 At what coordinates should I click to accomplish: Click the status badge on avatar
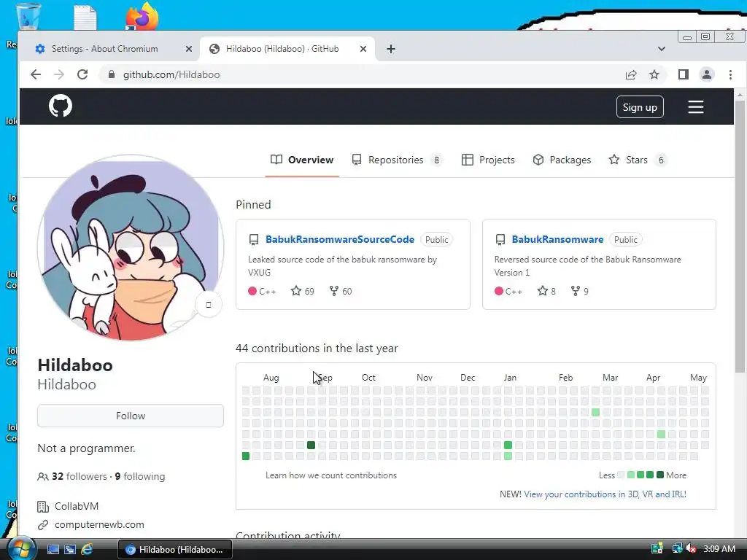pos(208,304)
